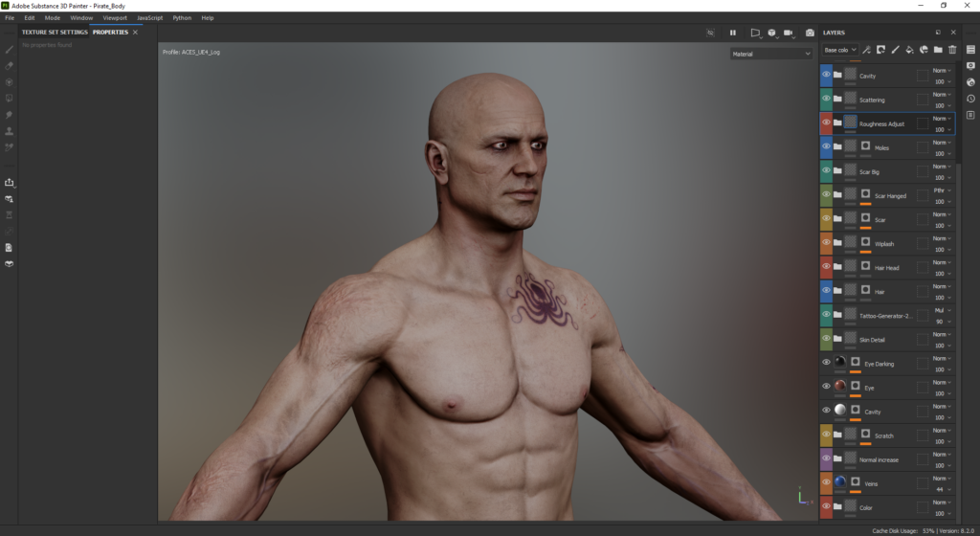
Task: Click the resource updater icon in left toolbar
Action: point(10,199)
